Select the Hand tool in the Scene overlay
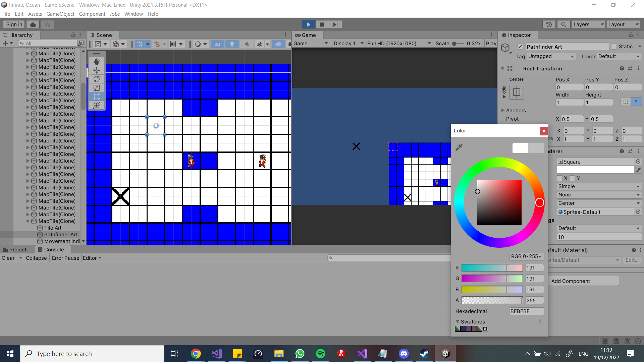Screen dimensions: 644x362 pos(97,62)
